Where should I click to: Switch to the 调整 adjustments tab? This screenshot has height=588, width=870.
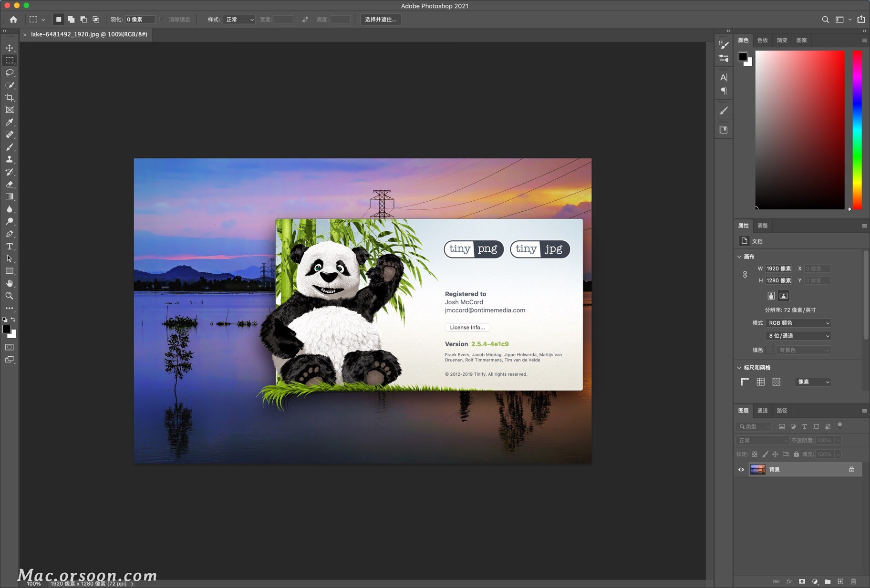[763, 226]
